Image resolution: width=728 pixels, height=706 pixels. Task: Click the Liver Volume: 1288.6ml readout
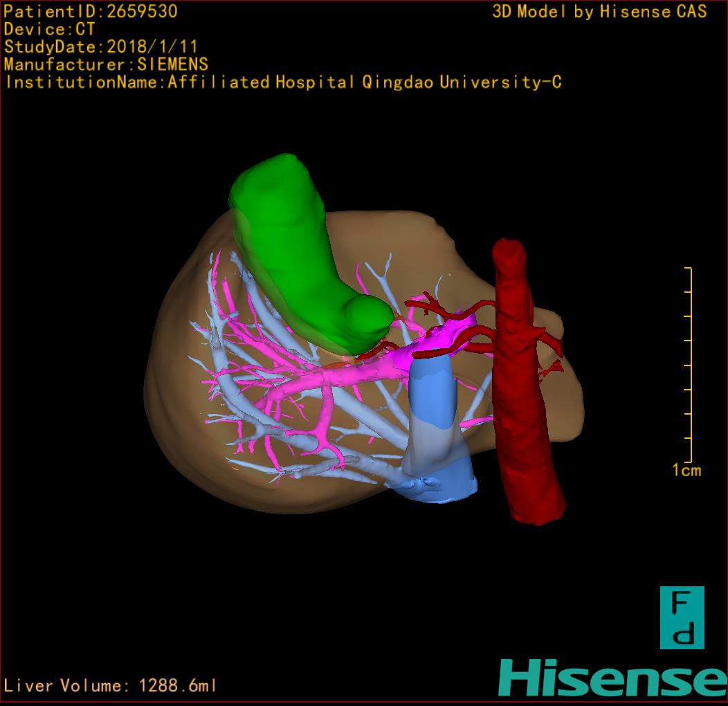tap(109, 685)
